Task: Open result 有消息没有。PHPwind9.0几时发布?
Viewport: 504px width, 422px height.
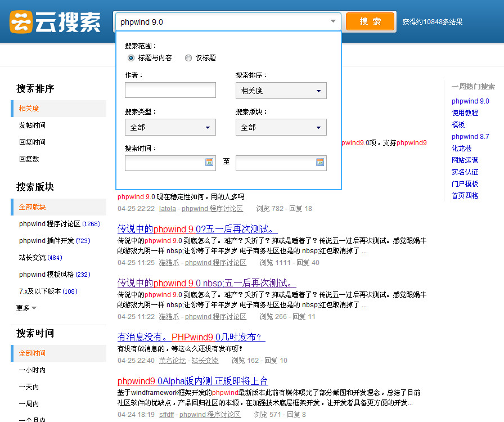Action: (191, 337)
